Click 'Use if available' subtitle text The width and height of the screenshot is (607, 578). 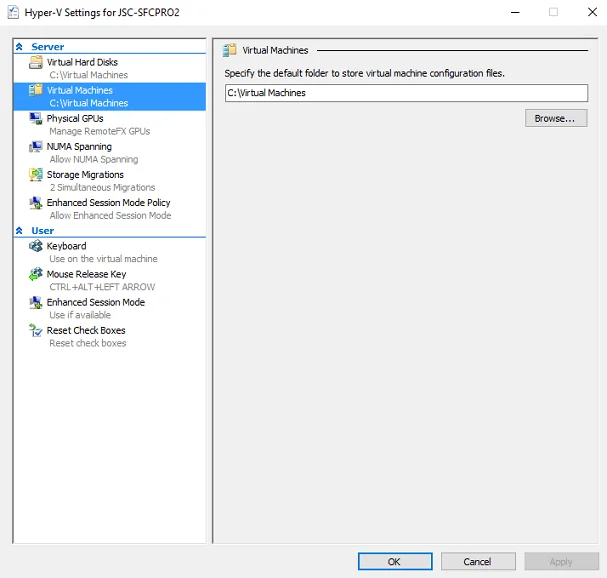80,315
